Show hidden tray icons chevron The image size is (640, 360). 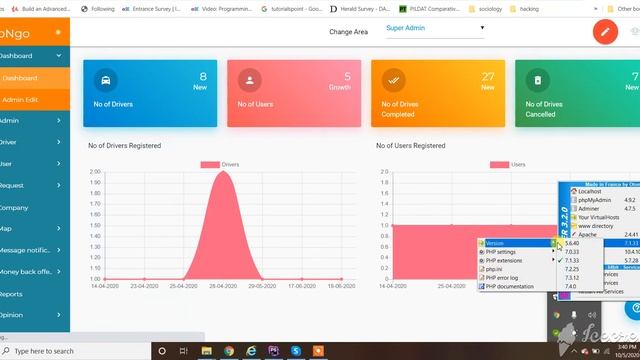click(x=574, y=351)
